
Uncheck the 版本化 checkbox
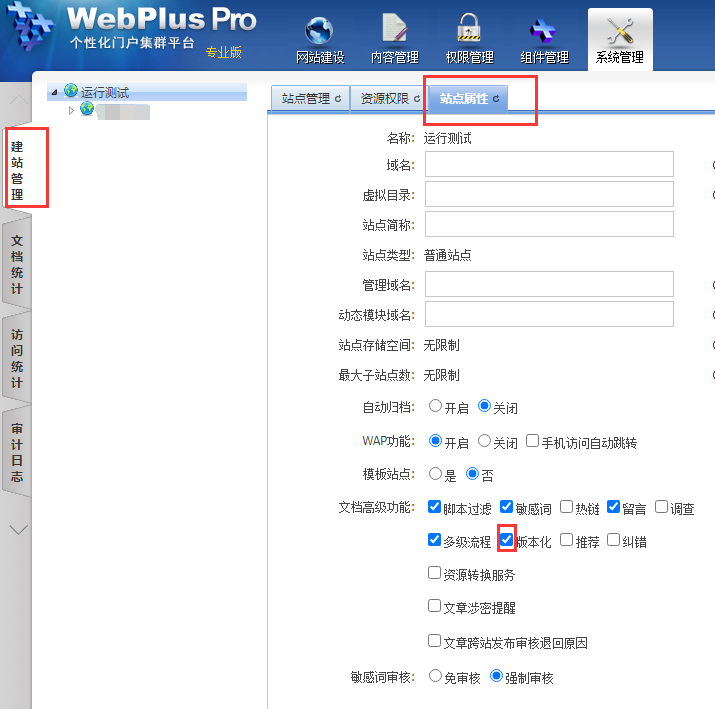coord(507,540)
